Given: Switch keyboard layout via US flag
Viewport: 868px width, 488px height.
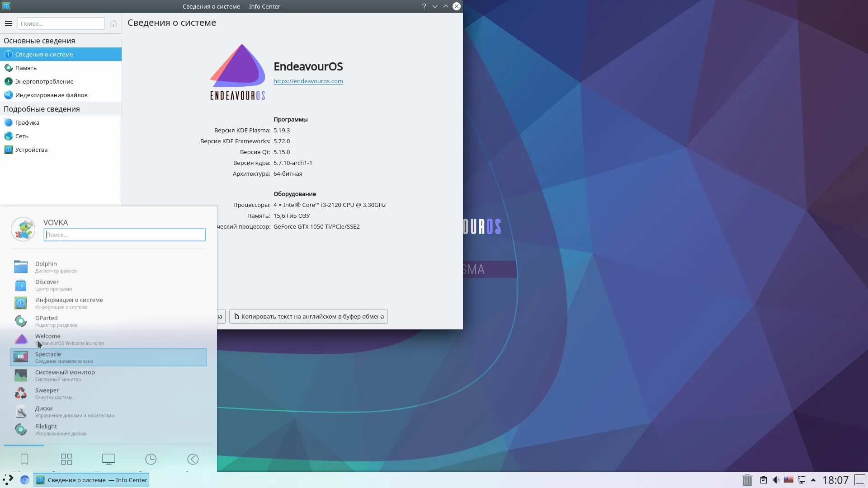Looking at the screenshot, I should (x=788, y=480).
